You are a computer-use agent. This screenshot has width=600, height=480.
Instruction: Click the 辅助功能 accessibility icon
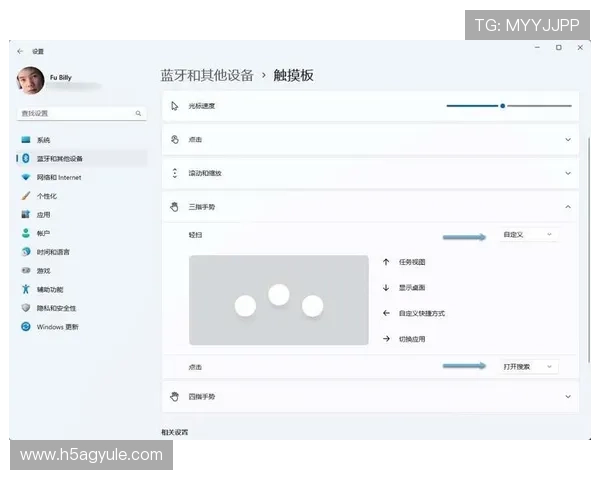pyautogui.click(x=26, y=289)
